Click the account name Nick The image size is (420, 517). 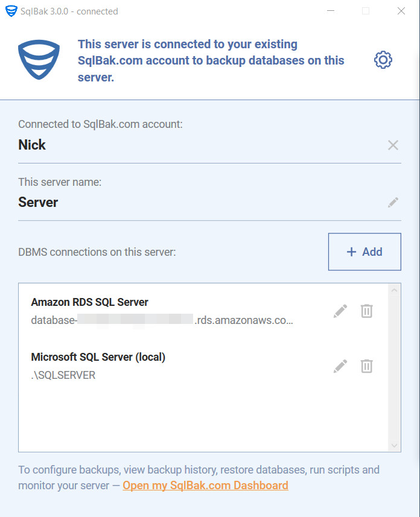32,145
